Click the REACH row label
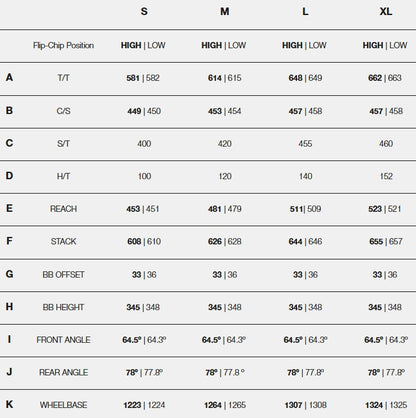Image resolution: width=416 pixels, height=418 pixels. point(63,209)
